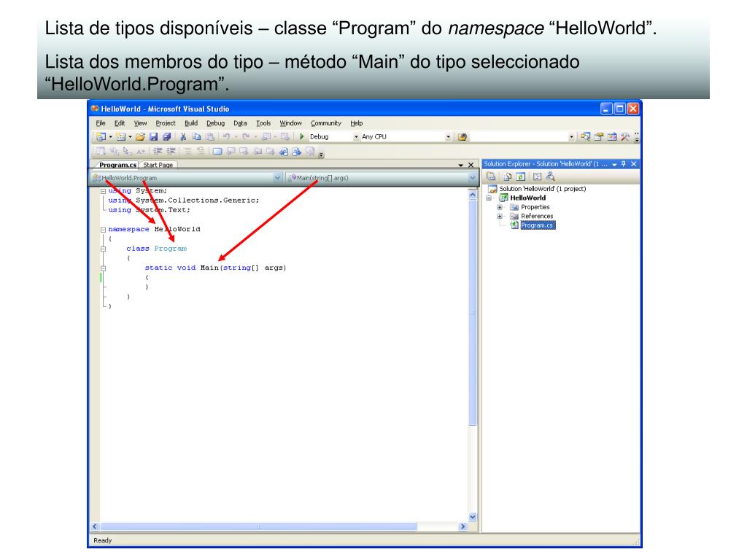Close the Program.cs document with X
This screenshot has width=747, height=560.
pos(471,166)
